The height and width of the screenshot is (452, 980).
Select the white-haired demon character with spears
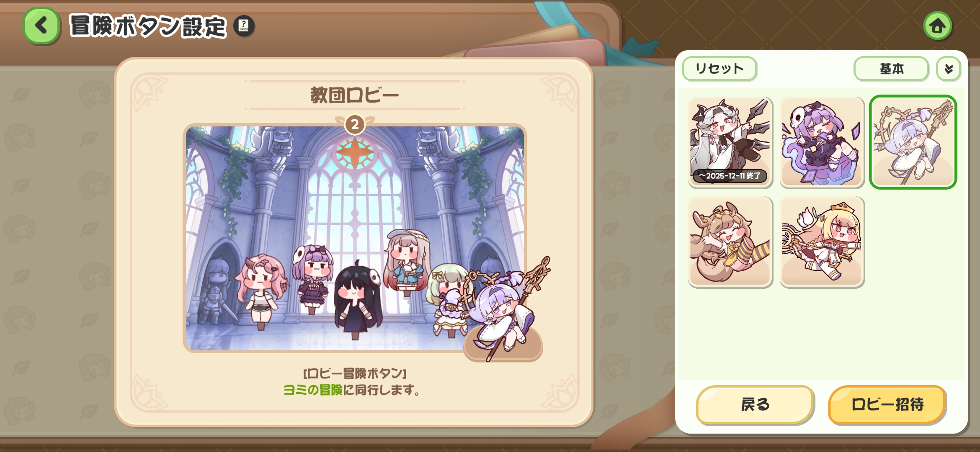tap(730, 142)
